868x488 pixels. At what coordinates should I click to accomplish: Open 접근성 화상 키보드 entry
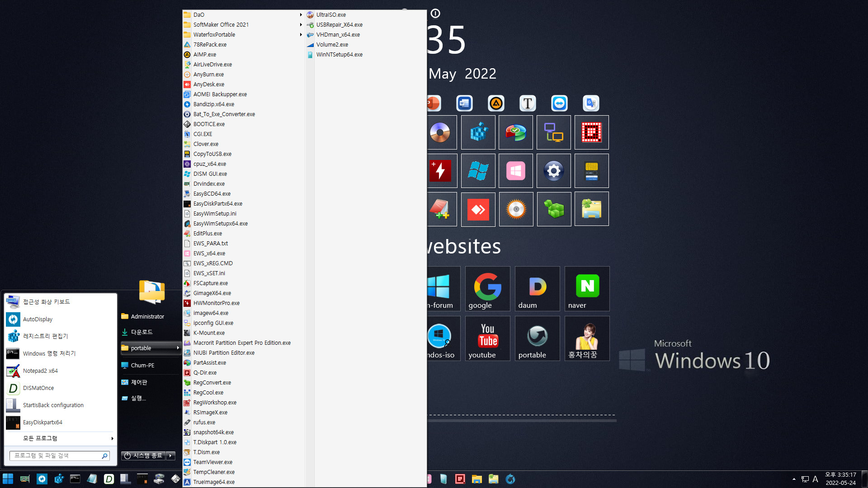click(x=61, y=302)
